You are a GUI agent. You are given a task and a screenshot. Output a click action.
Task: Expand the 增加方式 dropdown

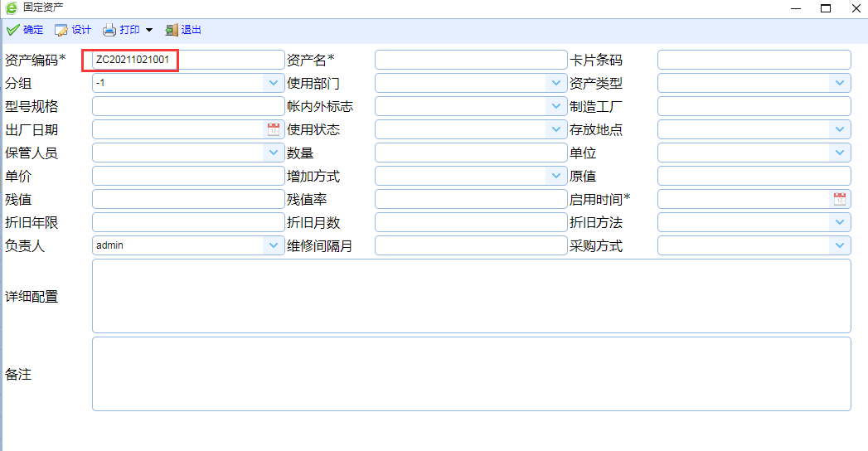555,176
